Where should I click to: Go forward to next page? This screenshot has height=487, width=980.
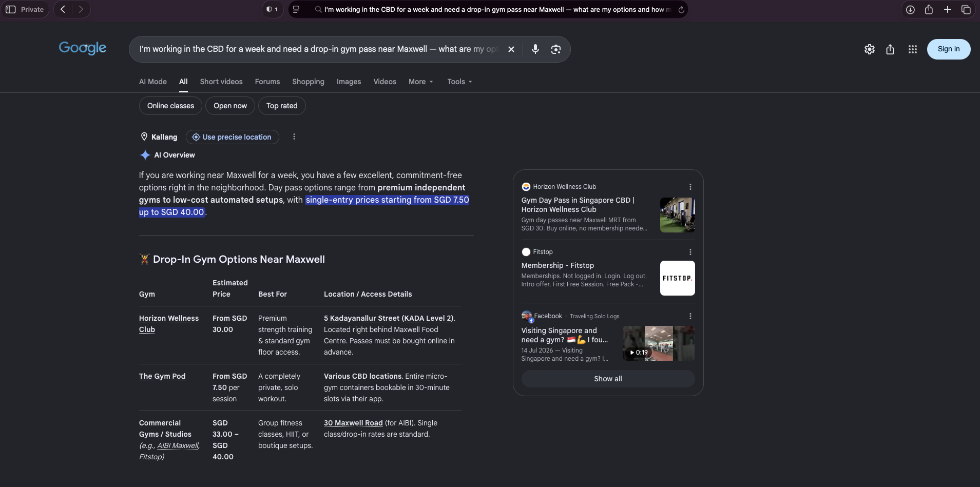pos(81,9)
